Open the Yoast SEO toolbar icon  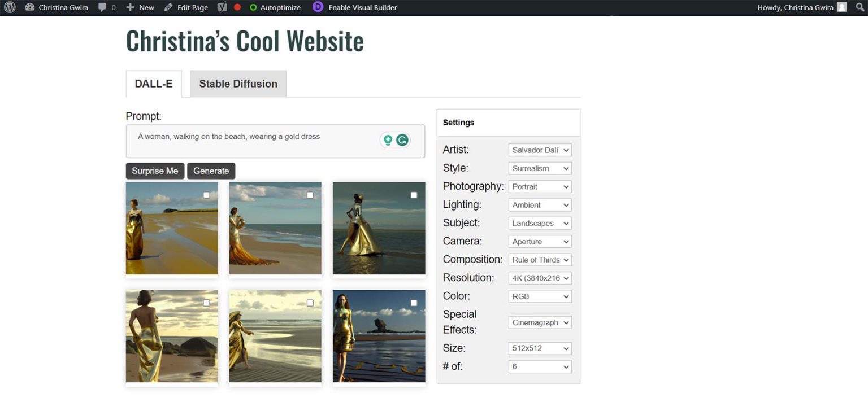[222, 7]
